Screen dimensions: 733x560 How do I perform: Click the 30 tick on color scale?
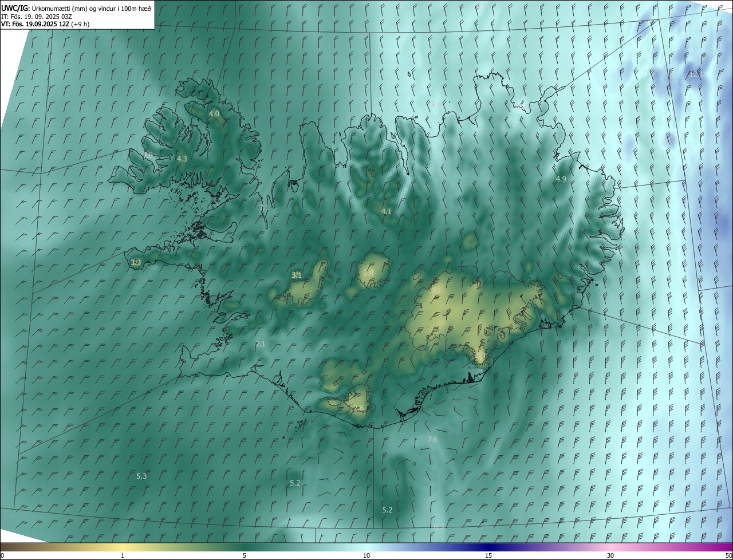(x=610, y=556)
